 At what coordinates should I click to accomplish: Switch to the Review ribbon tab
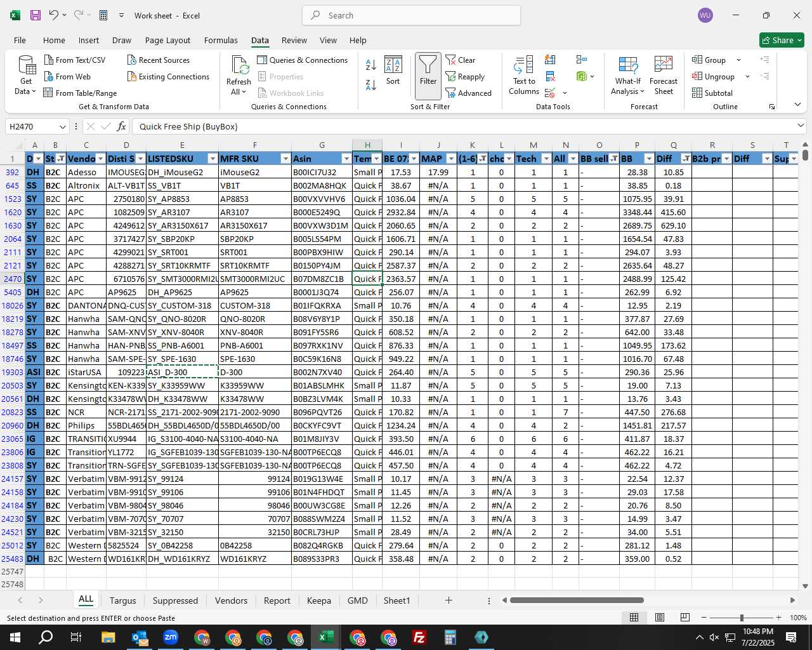coord(294,40)
